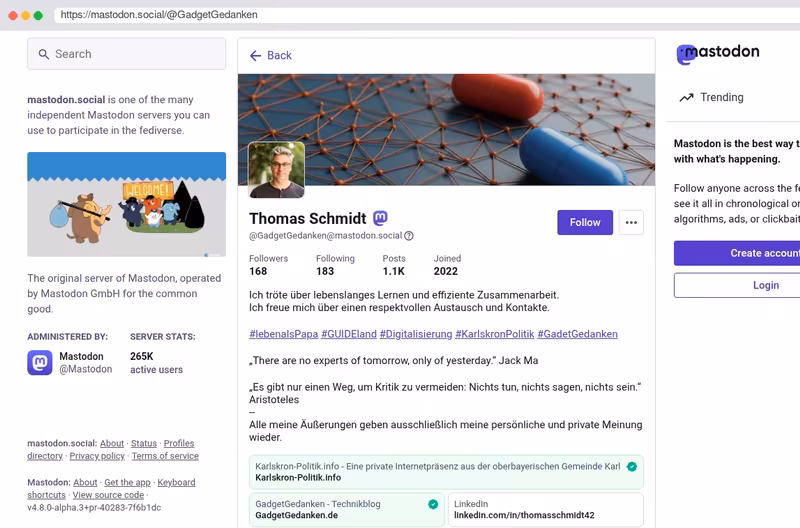Open the View source code link
Image resolution: width=800 pixels, height=528 pixels.
pos(108,495)
